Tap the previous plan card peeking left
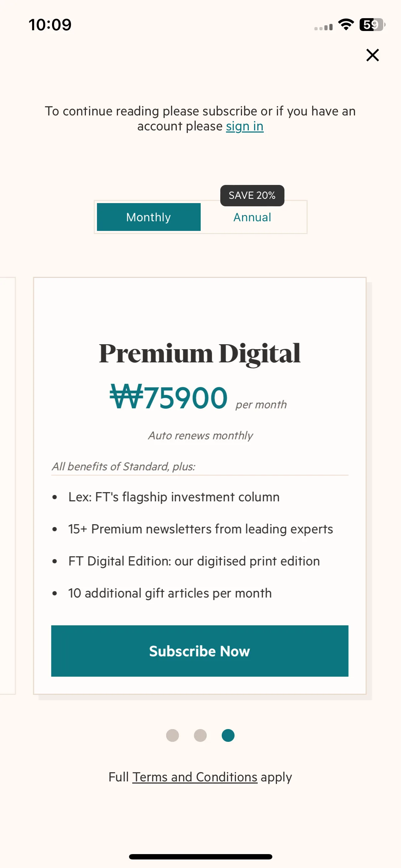 coord(7,486)
